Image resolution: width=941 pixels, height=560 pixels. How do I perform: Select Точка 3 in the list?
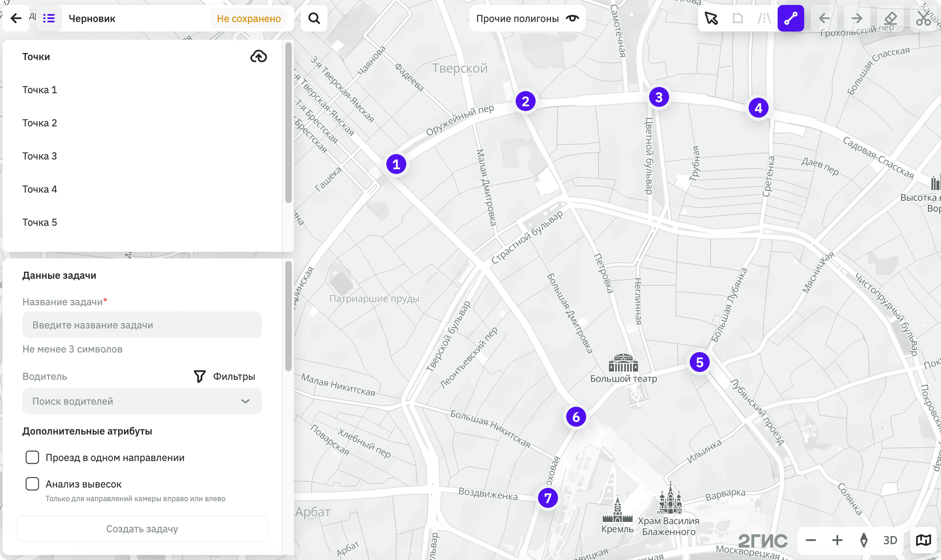tap(40, 156)
